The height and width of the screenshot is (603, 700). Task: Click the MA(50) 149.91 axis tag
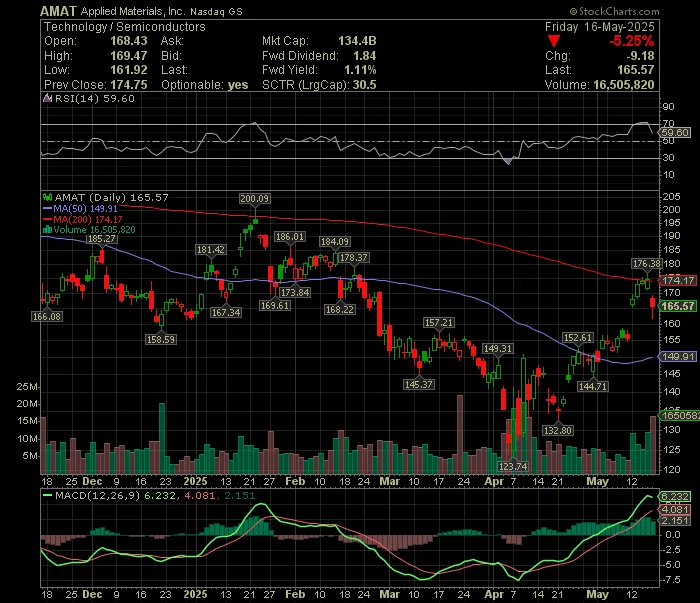[678, 356]
